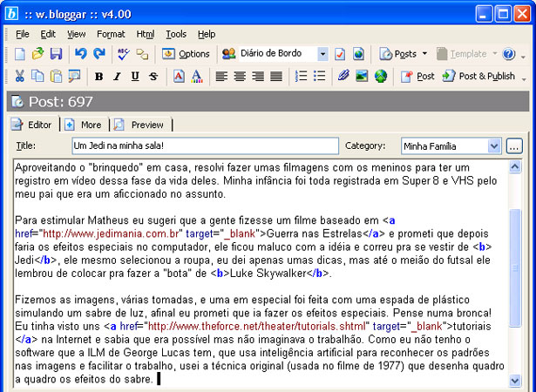Viewport: 536px width, 392px height.
Task: Insert an image with picture icon
Action: pos(362,76)
